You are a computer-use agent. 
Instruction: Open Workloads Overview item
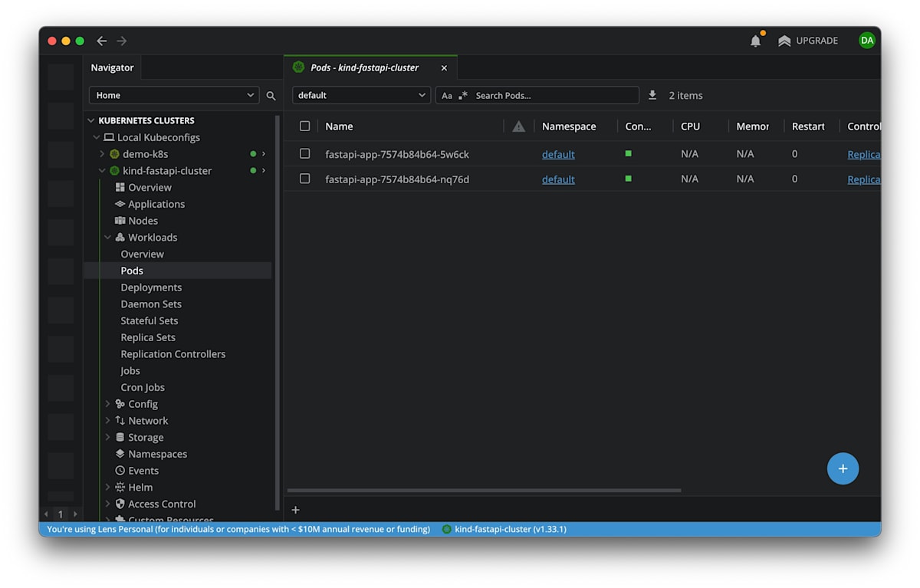pos(142,255)
